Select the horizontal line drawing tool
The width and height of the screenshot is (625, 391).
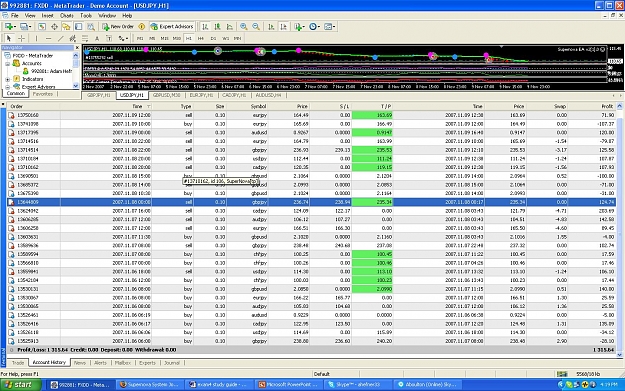48,38
